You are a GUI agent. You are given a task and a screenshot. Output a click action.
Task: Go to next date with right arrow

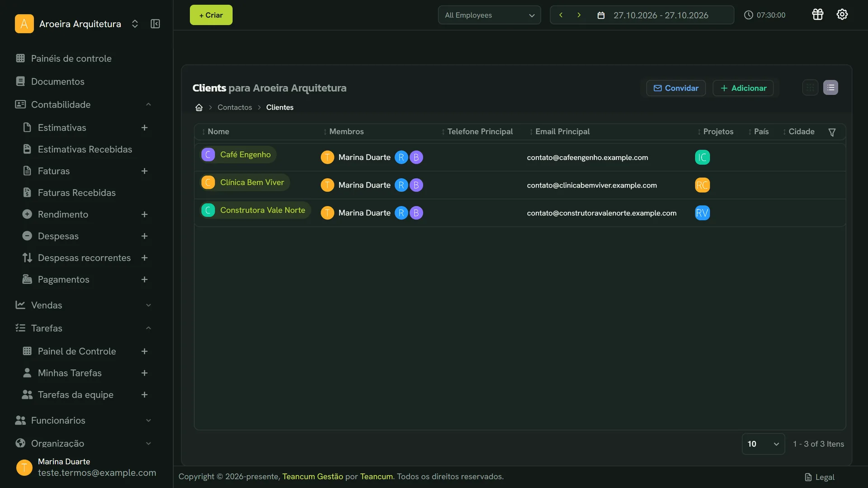(x=579, y=15)
